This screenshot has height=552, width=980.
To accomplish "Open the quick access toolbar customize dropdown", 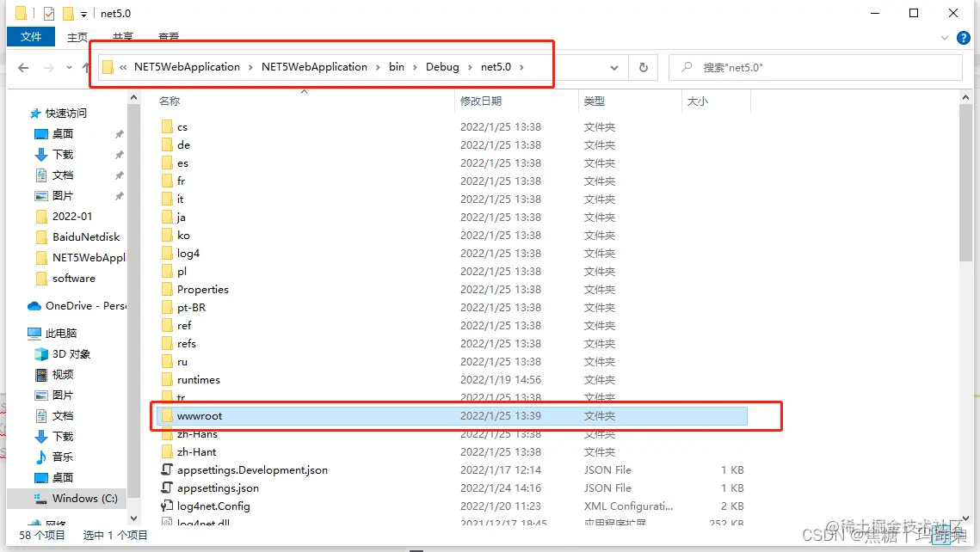I will click(83, 14).
